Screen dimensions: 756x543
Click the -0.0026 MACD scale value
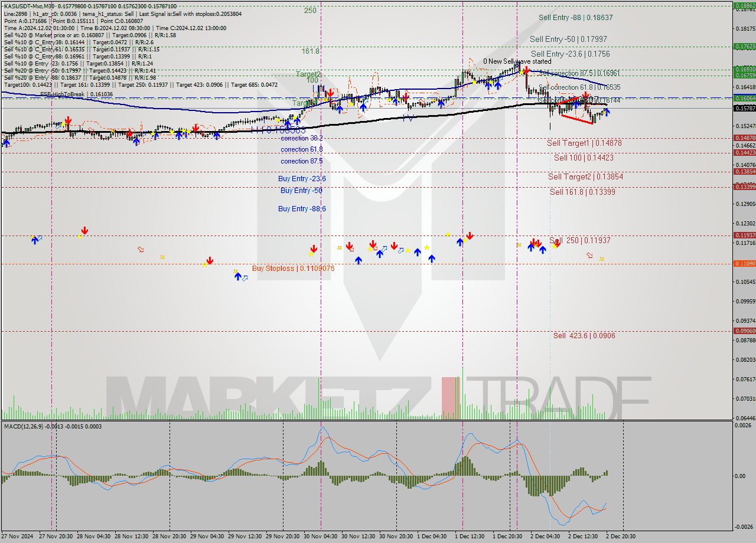(x=743, y=527)
